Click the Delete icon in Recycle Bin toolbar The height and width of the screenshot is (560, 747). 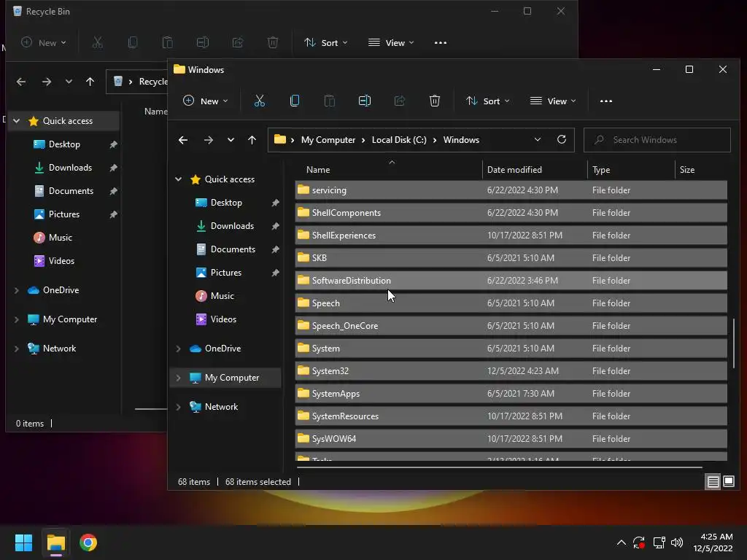pos(273,43)
